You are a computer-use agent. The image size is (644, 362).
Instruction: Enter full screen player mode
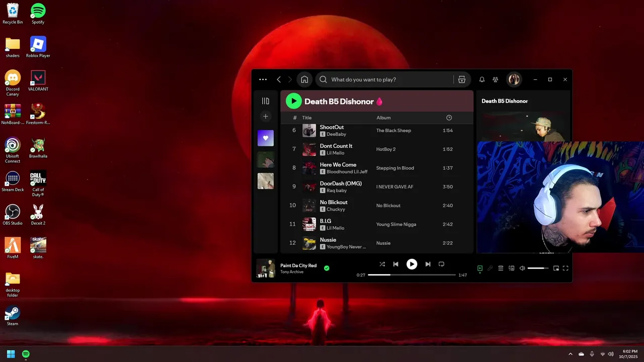(566, 268)
